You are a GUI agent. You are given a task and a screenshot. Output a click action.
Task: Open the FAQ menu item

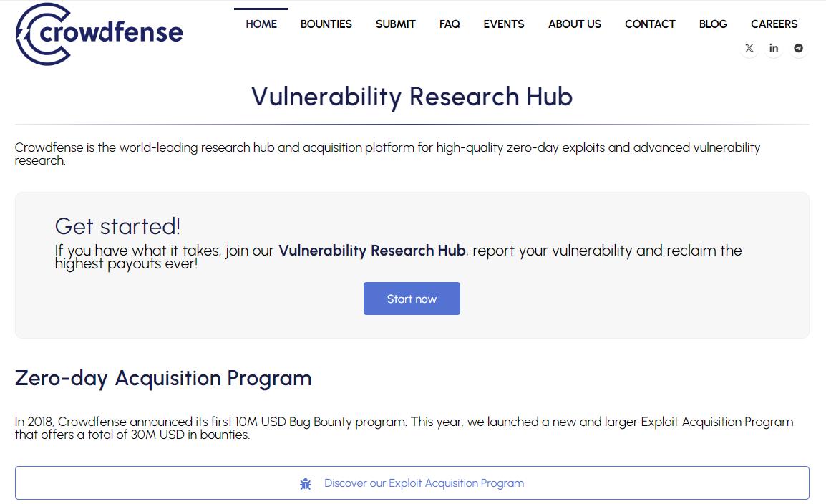450,24
